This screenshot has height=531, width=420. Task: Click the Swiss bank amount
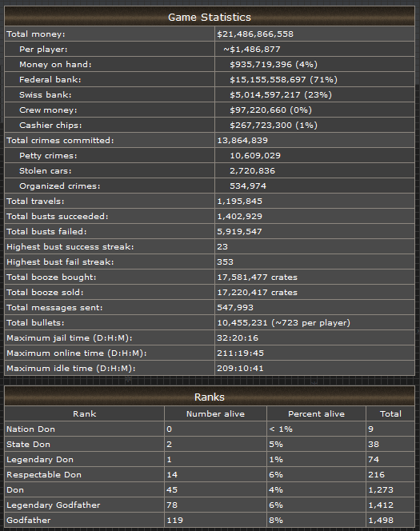click(281, 95)
